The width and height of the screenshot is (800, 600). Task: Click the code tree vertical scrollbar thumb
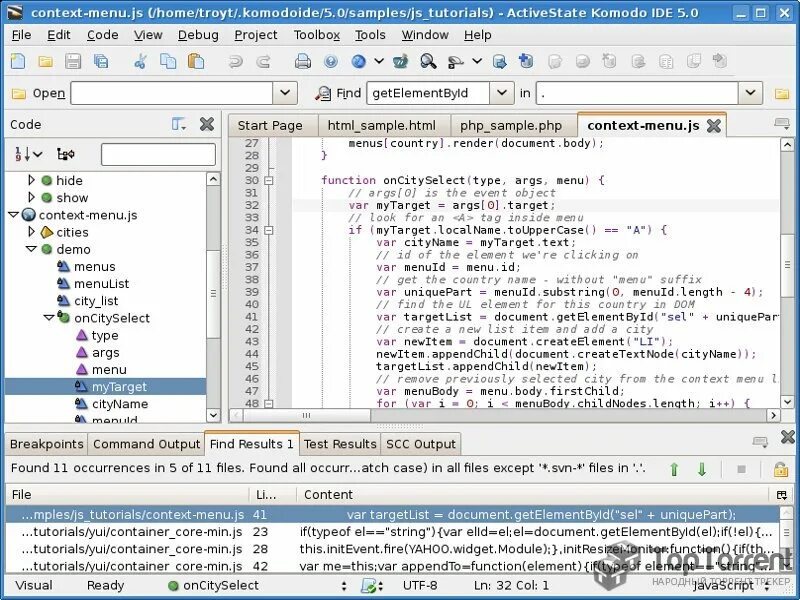tap(213, 294)
